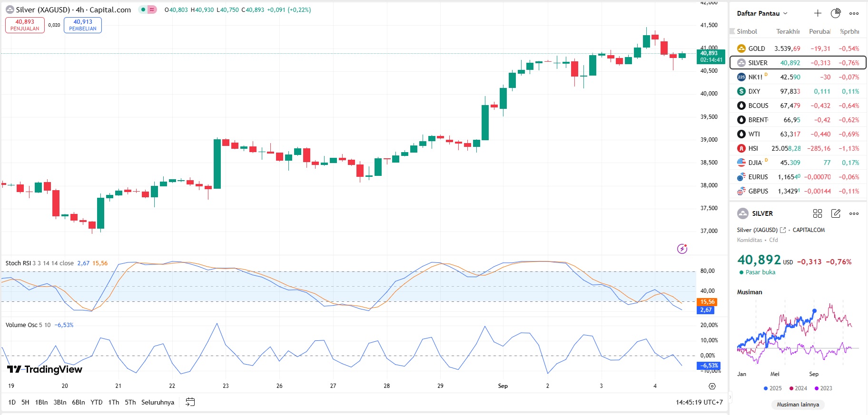Toggle the 2023 seasonal series legend

click(x=823, y=388)
